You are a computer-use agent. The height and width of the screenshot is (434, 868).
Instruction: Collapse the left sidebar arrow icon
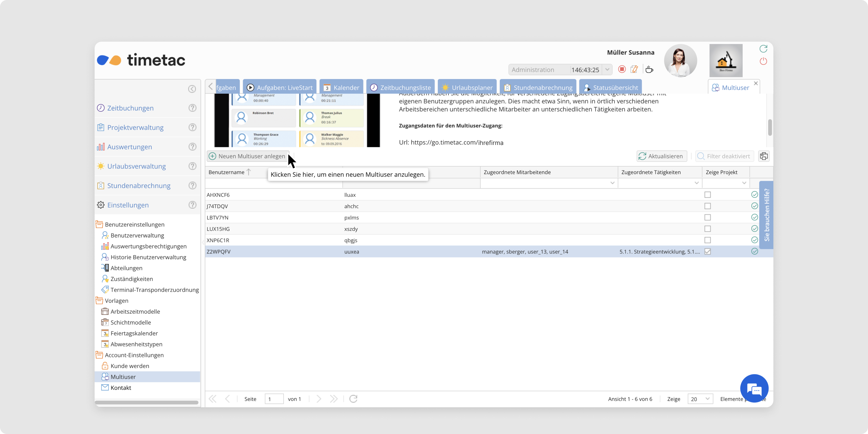[192, 89]
